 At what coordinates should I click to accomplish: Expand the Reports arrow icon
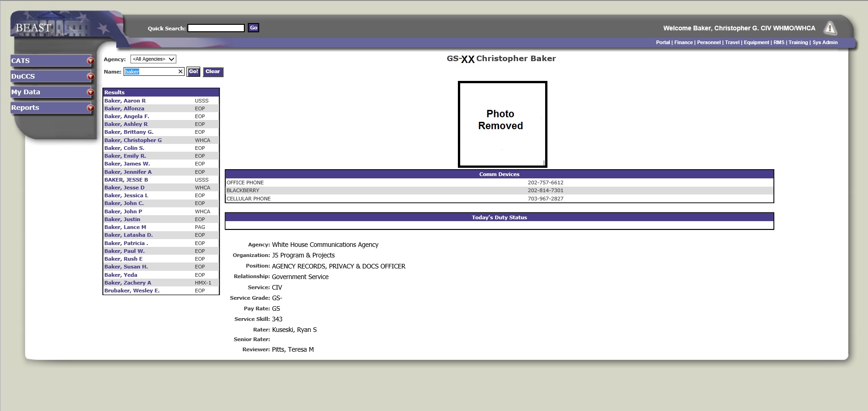(90, 108)
